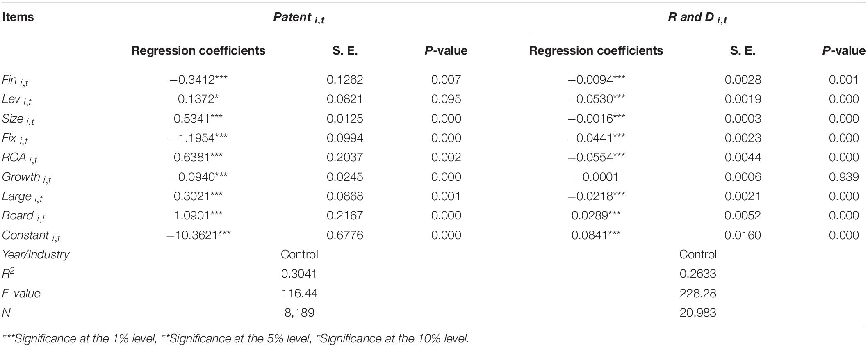This screenshot has width=868, height=347.
Task: Click the R-squared value 0.3041
Action: (x=299, y=274)
